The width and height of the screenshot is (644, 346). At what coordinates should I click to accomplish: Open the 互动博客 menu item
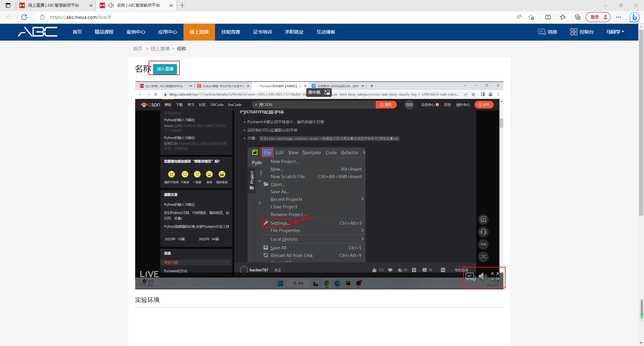(x=326, y=32)
